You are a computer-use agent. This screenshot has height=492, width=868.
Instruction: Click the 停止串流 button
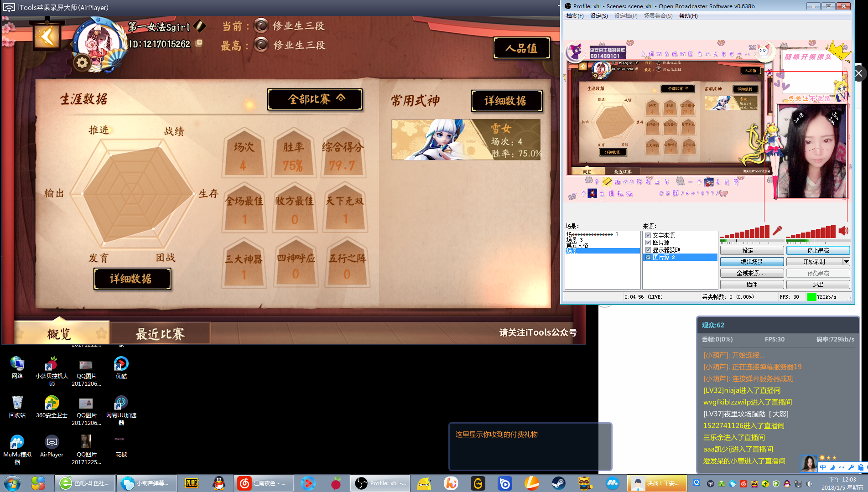[x=818, y=250]
